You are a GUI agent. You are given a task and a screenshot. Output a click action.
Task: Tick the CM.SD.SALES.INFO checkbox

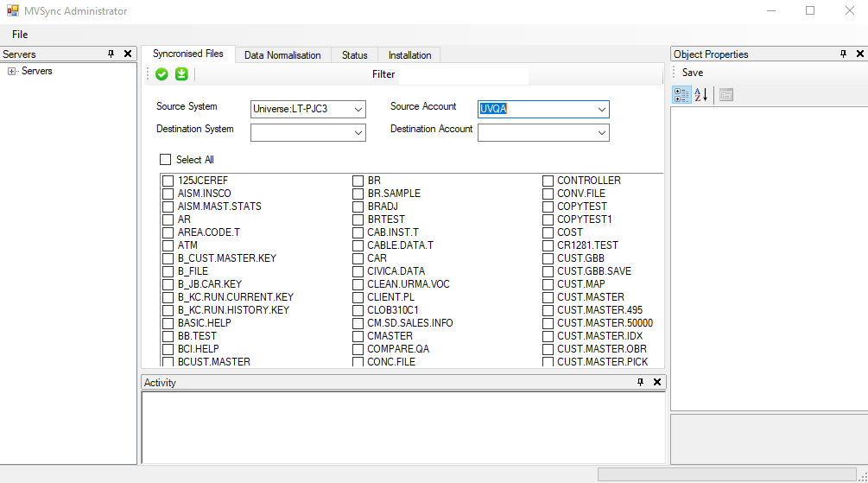coord(358,323)
